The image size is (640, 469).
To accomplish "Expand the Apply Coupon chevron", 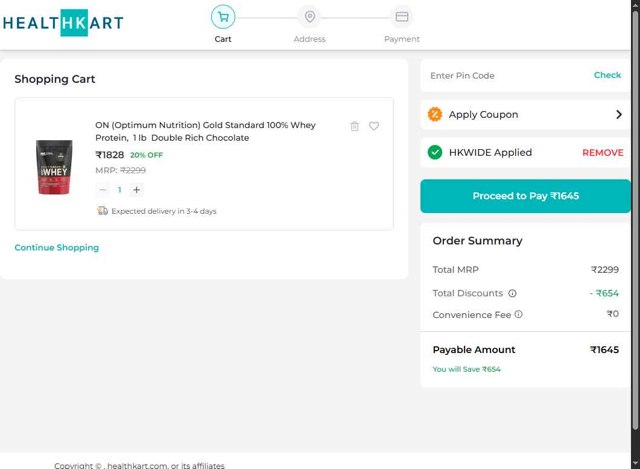I will [x=619, y=115].
